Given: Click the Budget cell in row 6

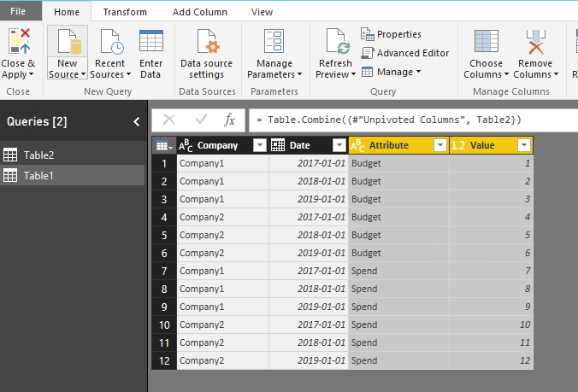Looking at the screenshot, I should 398,254.
